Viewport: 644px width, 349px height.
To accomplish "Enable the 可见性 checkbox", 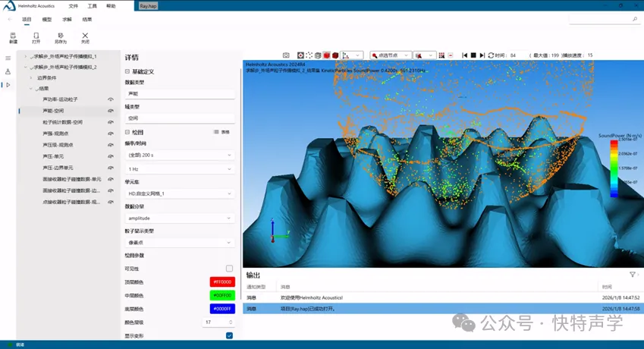I will [229, 269].
